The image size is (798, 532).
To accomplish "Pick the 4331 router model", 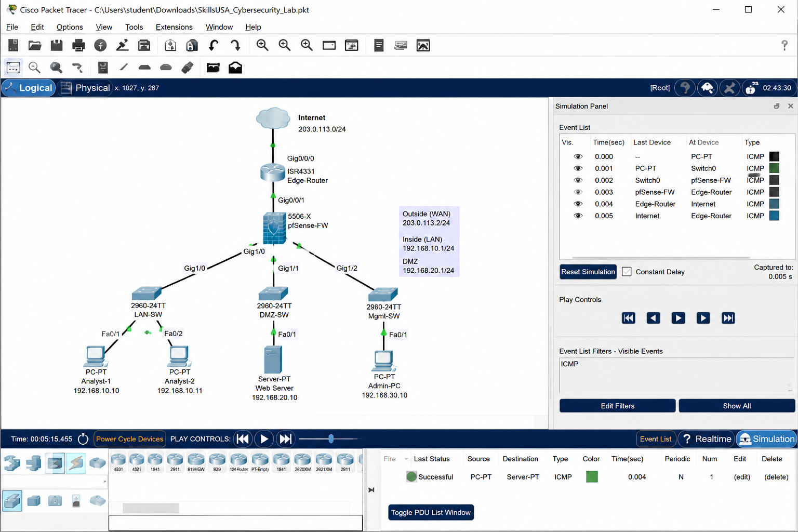I will 118,462.
